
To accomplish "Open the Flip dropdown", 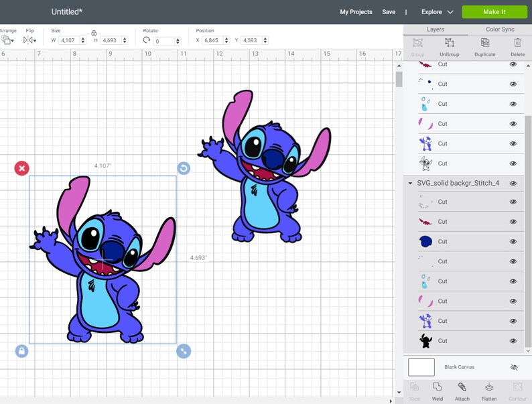I will click(29, 40).
